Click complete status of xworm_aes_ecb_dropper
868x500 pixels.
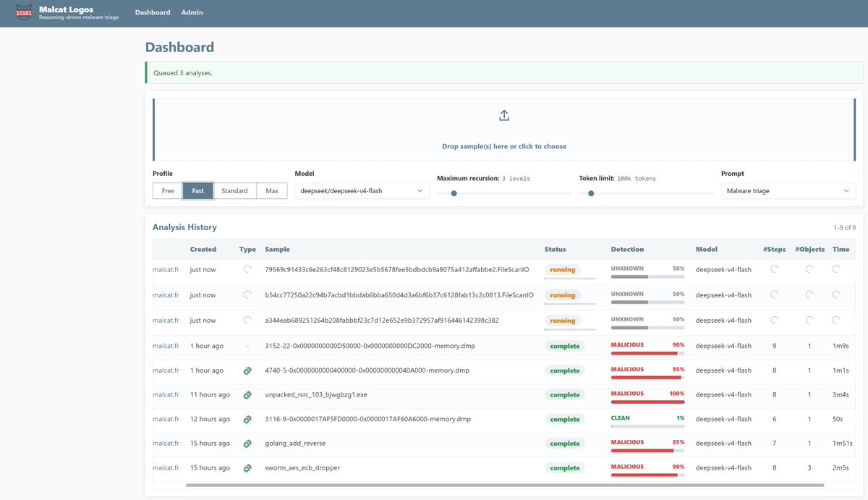click(565, 468)
